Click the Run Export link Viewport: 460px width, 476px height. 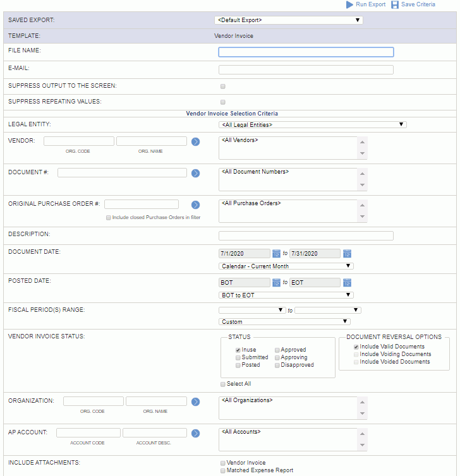pyautogui.click(x=370, y=4)
